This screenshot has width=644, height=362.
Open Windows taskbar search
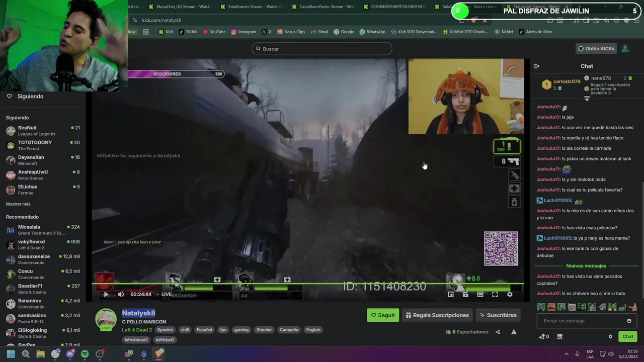tap(26, 354)
